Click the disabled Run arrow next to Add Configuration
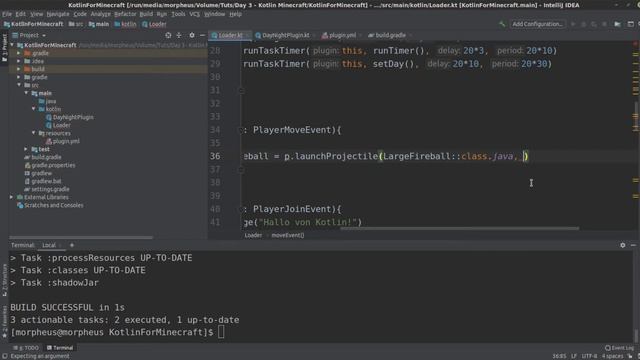The height and width of the screenshot is (360, 640). tap(573, 24)
